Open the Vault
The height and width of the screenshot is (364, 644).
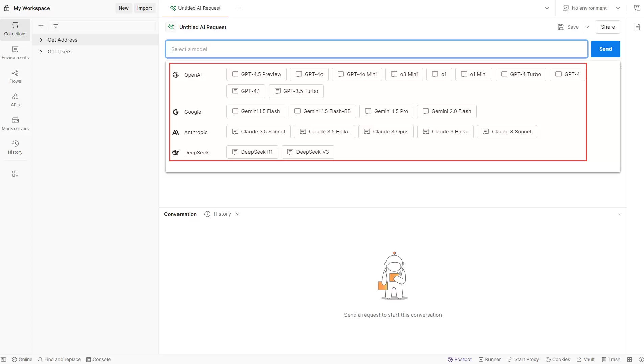586,359
